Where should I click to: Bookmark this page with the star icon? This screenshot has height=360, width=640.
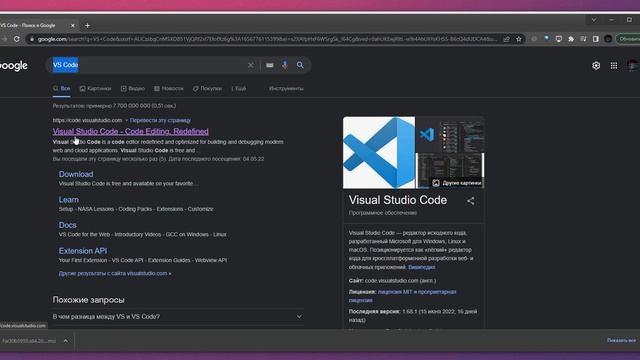tap(519, 39)
